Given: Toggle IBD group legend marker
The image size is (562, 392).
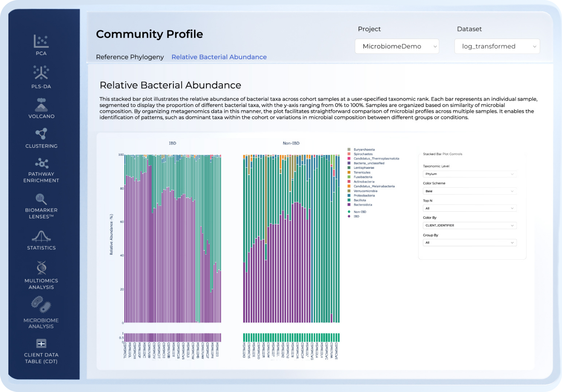Looking at the screenshot, I should 349,216.
